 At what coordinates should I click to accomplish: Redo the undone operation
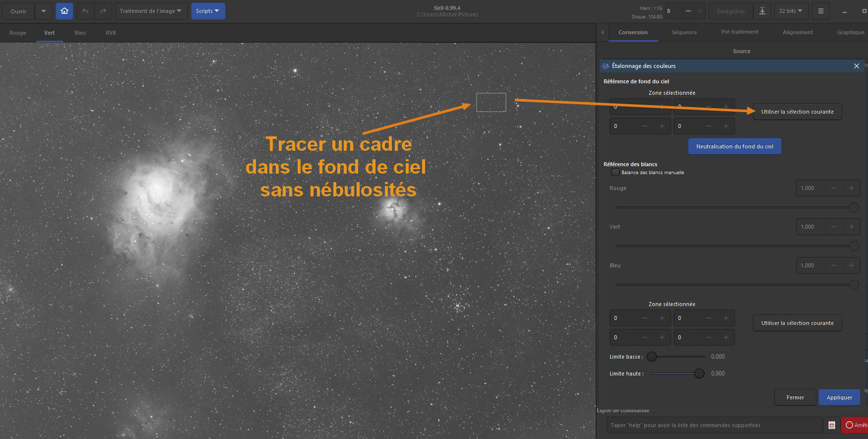pyautogui.click(x=103, y=11)
